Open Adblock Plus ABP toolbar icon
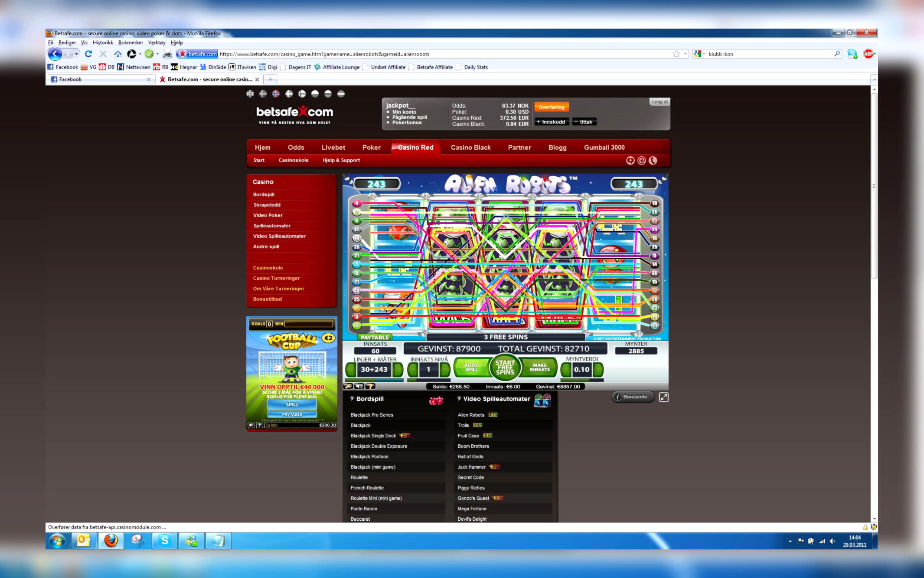924x578 pixels. tap(868, 54)
